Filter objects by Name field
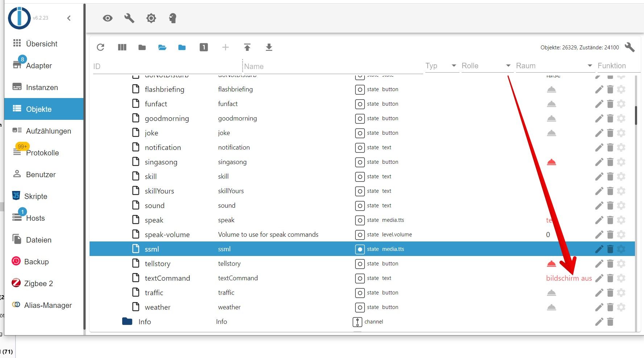Image resolution: width=644 pixels, height=358 pixels. point(333,66)
